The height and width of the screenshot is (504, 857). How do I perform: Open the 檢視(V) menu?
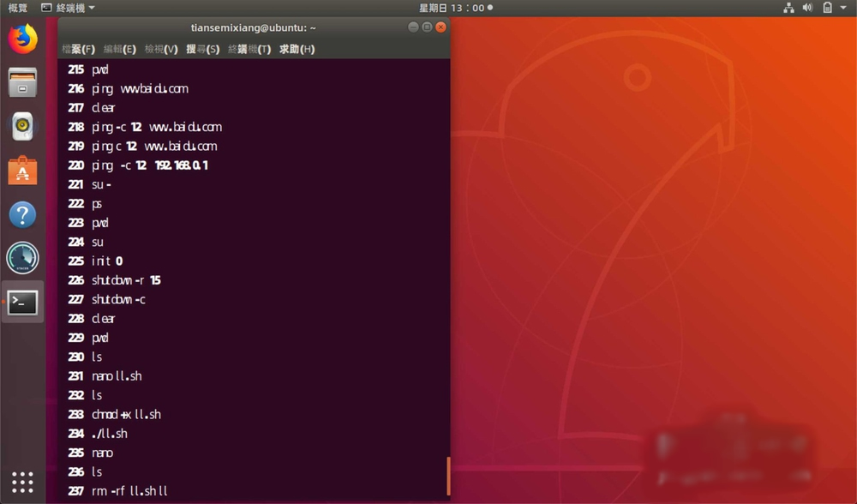[159, 49]
